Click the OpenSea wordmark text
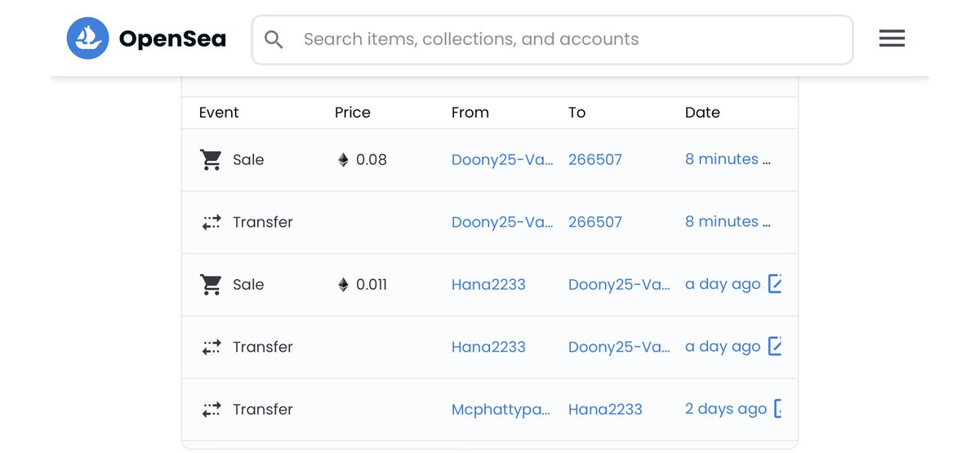Screen dimensions: 980x453 coord(172,39)
